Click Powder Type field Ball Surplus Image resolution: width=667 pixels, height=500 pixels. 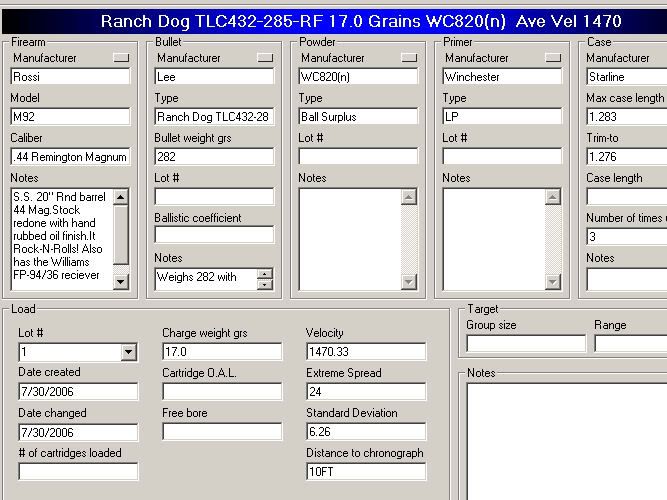click(x=358, y=117)
